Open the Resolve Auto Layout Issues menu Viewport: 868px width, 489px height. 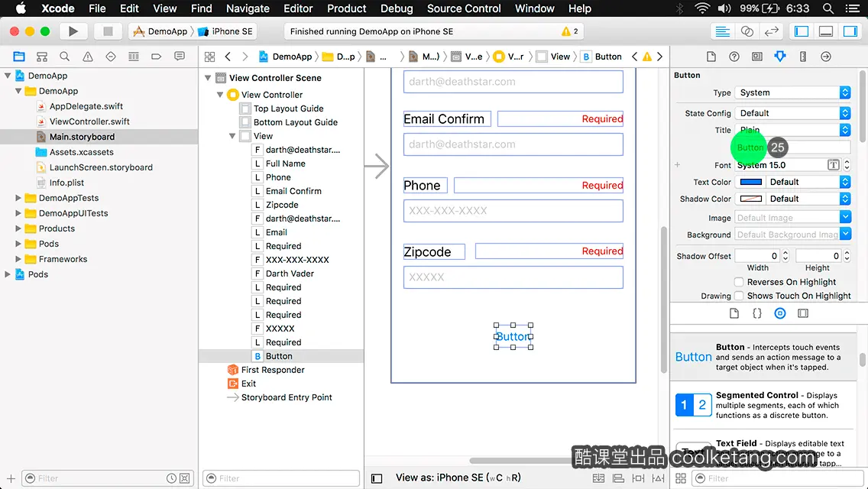[x=658, y=478]
